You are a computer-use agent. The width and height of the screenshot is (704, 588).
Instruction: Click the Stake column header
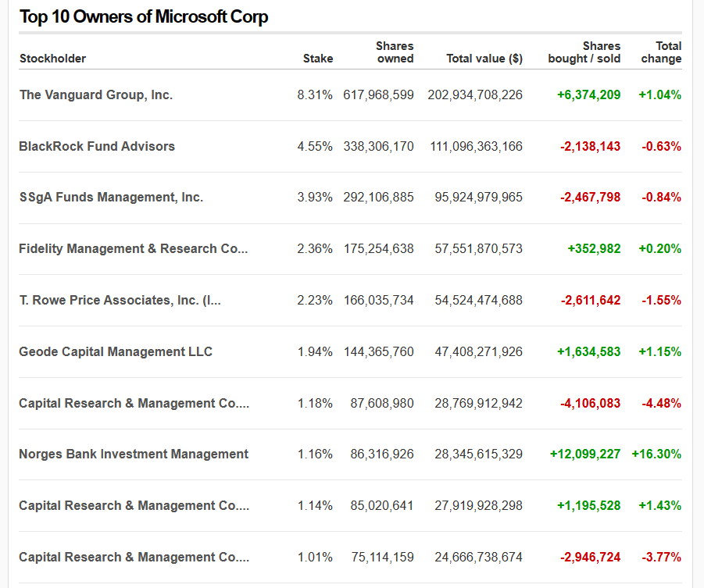point(318,59)
